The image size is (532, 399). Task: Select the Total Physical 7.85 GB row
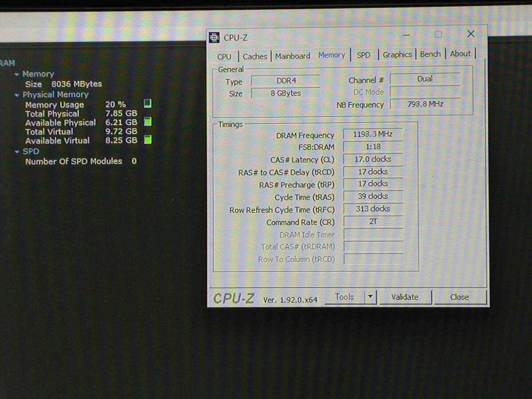pyautogui.click(x=81, y=113)
